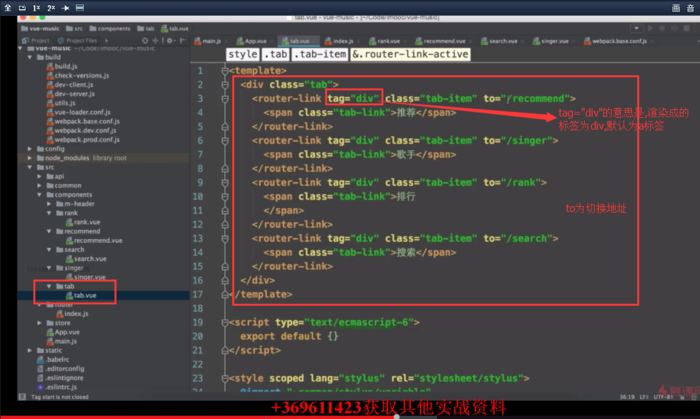The width and height of the screenshot is (700, 419).
Task: Expand the static folder
Action: click(30, 350)
